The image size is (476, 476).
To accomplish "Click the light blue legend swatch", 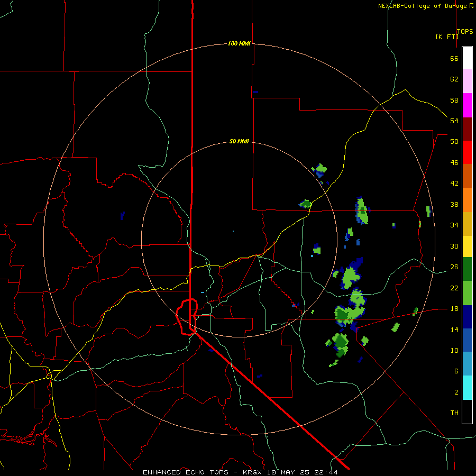I will (x=467, y=364).
